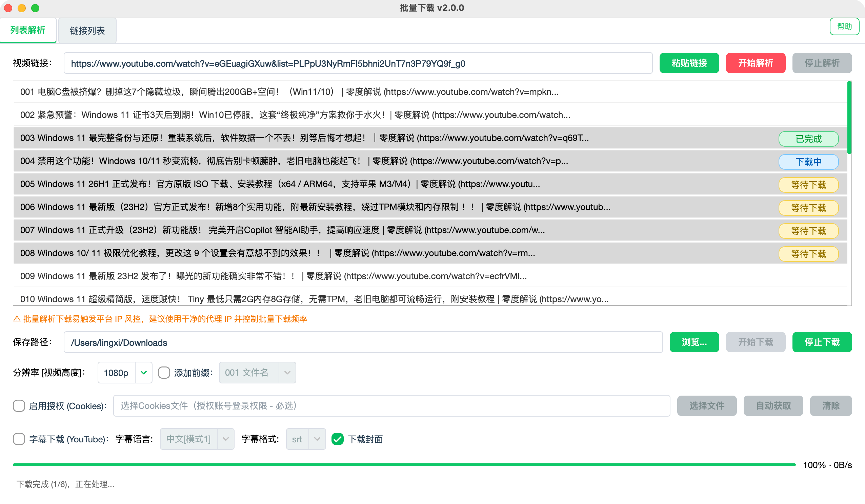The height and width of the screenshot is (504, 865).
Task: Click the red 开始解析 button
Action: click(755, 63)
